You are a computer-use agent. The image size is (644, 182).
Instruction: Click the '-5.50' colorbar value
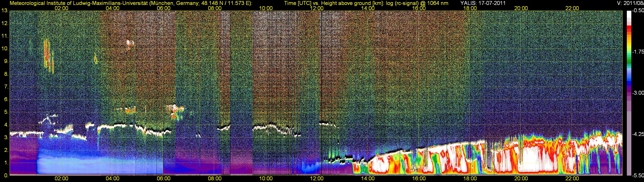[638, 176]
